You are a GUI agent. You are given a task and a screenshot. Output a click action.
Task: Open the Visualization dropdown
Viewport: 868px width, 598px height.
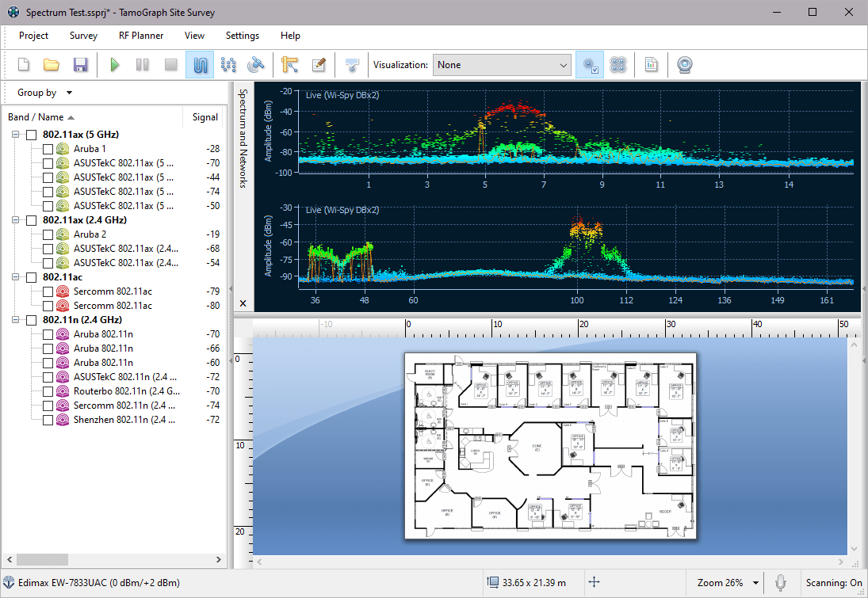click(502, 65)
